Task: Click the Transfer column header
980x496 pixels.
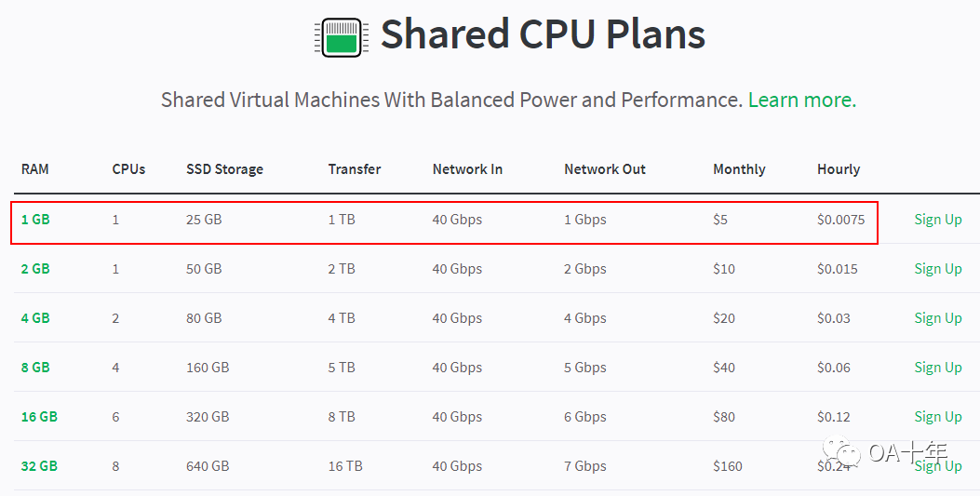Action: tap(354, 169)
